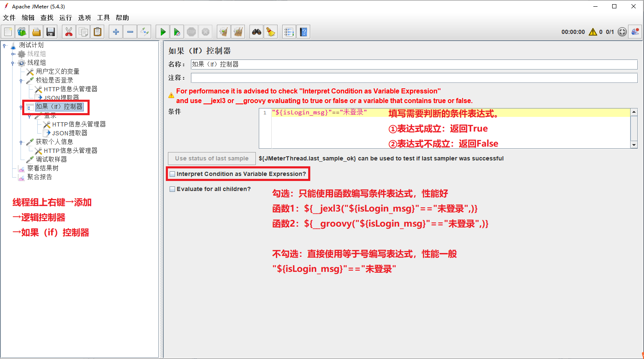
Task: Expand the disabled grey 线程组 node
Action: coord(13,54)
